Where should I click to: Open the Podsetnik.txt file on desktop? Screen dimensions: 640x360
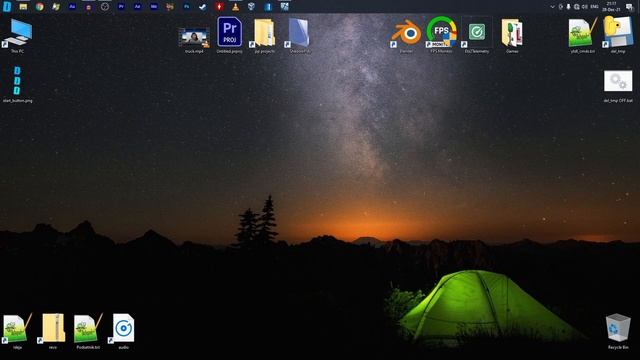(x=88, y=331)
